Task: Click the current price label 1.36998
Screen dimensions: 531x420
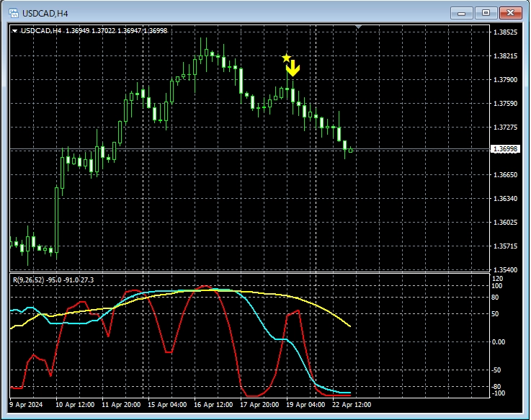Action: [505, 149]
